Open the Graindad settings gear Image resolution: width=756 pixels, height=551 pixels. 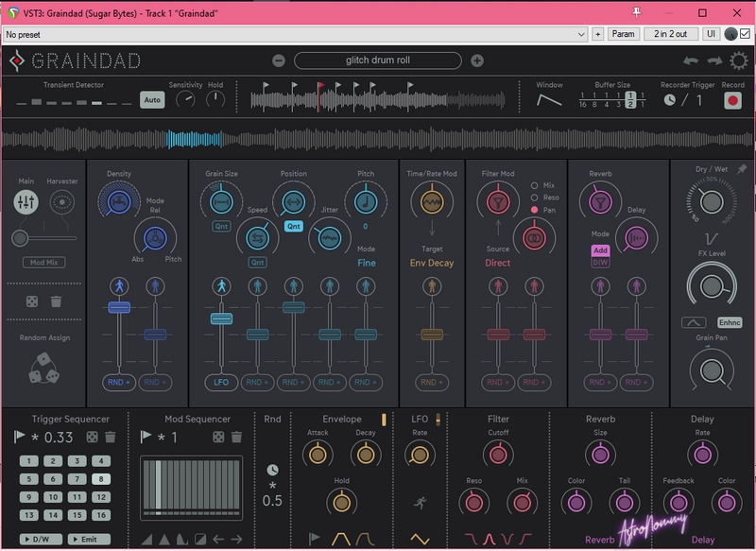coord(739,61)
